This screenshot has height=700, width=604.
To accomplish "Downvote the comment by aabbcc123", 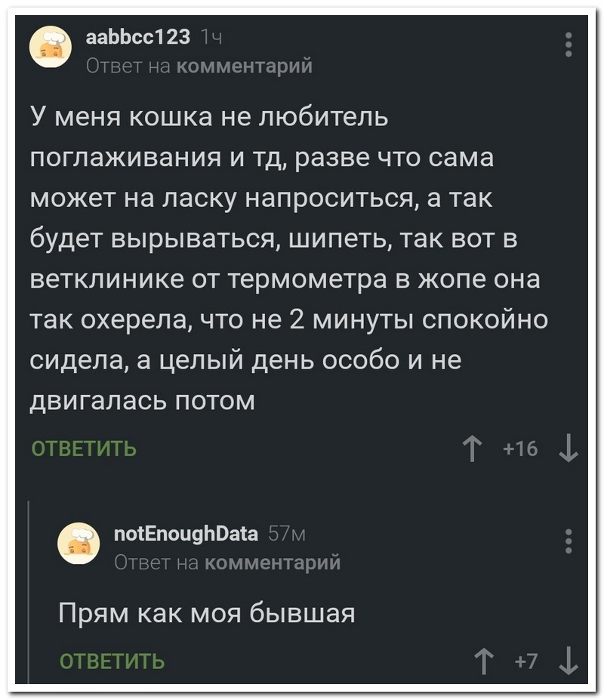I will [568, 449].
